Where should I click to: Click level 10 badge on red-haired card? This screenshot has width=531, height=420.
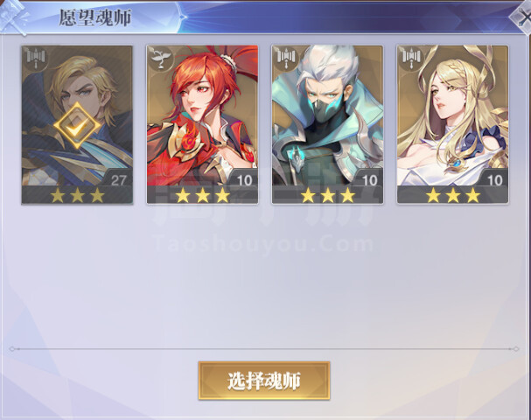tap(244, 179)
